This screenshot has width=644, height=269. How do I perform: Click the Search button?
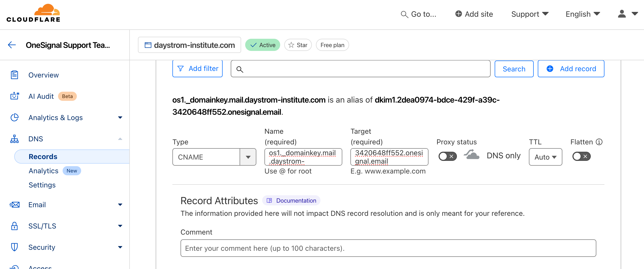point(514,69)
